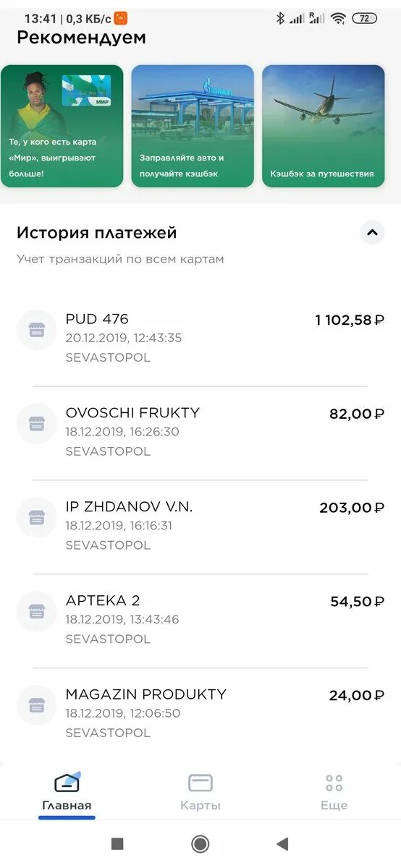Open the Еще more tab
This screenshot has height=868, width=401.
click(334, 792)
